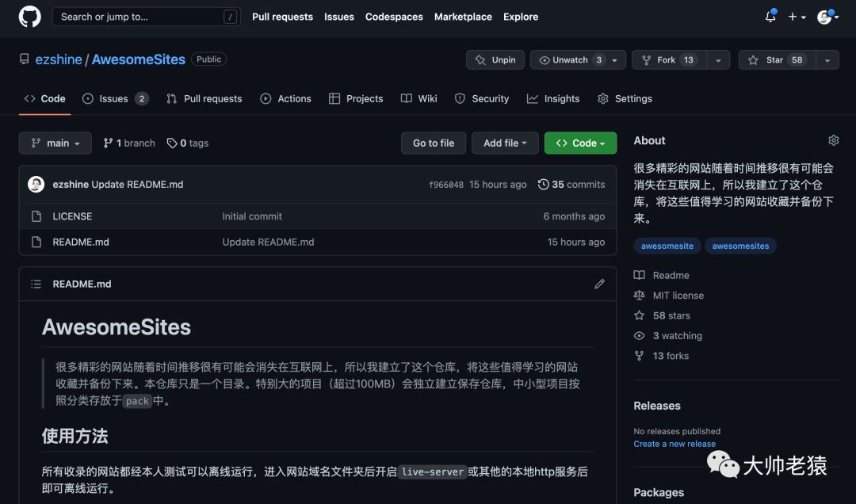Open the README outline list icon
This screenshot has height=504, width=856.
(x=36, y=284)
